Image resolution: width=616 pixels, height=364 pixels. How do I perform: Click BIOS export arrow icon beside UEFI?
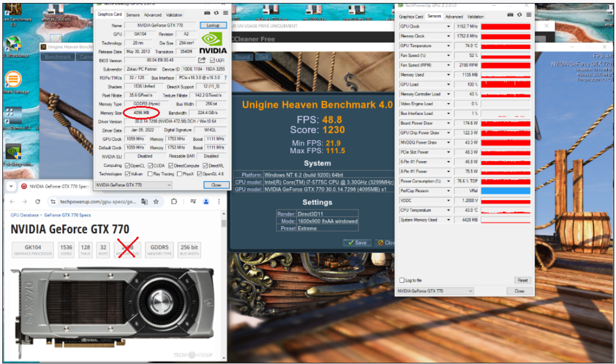[x=202, y=60]
